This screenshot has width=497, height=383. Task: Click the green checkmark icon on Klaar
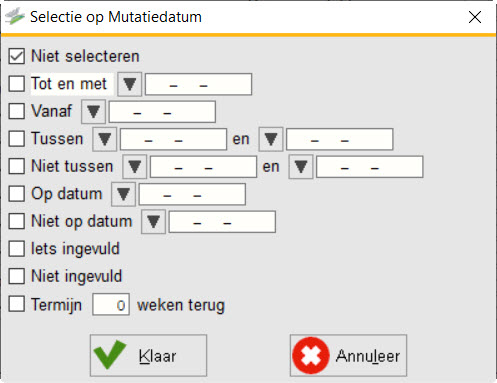(110, 355)
